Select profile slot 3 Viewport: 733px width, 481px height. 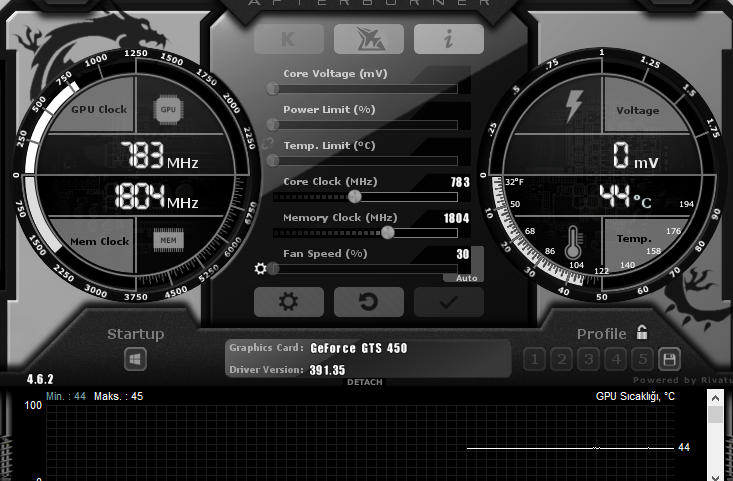click(589, 359)
